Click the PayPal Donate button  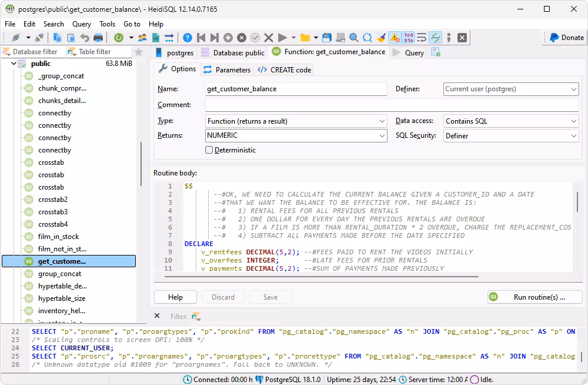coord(566,38)
